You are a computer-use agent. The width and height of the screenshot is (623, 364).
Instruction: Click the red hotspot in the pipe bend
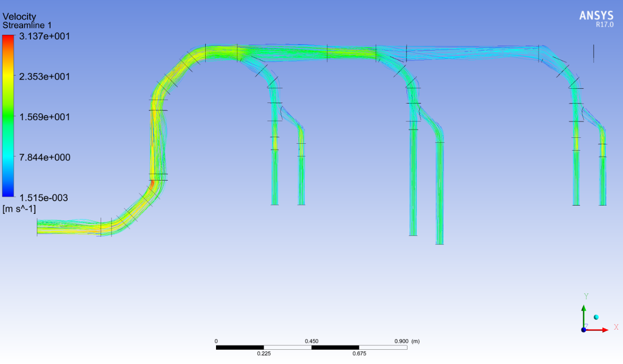152,183
